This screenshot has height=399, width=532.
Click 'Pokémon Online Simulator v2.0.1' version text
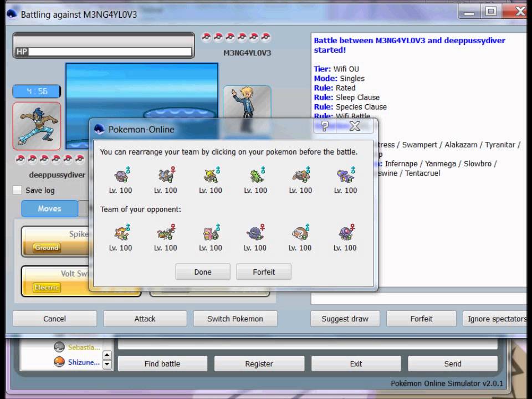[x=447, y=383]
